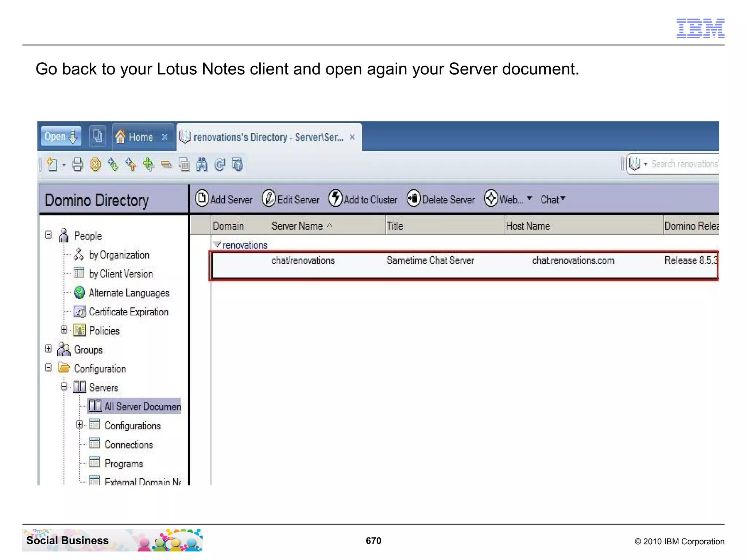Click the Host Name column header

pos(584,226)
